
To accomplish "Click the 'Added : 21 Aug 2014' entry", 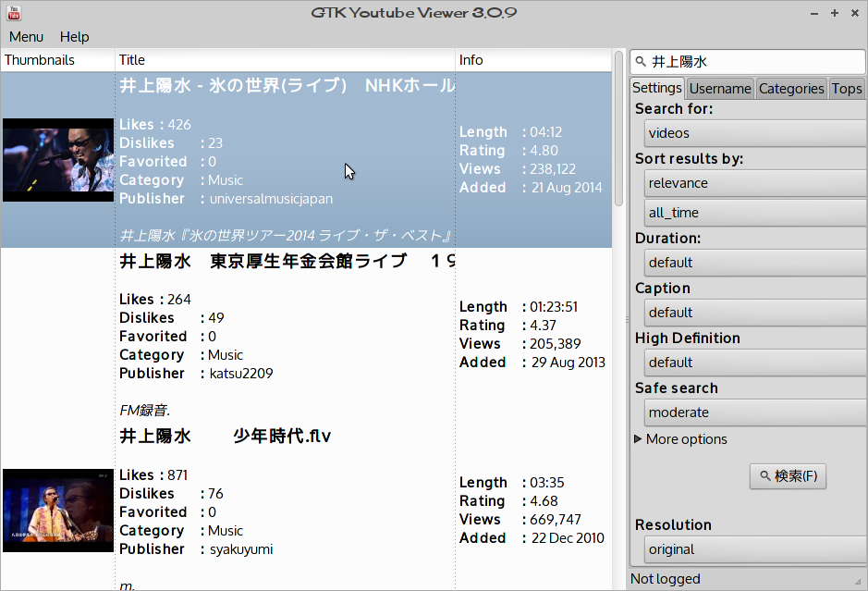I will [531, 188].
